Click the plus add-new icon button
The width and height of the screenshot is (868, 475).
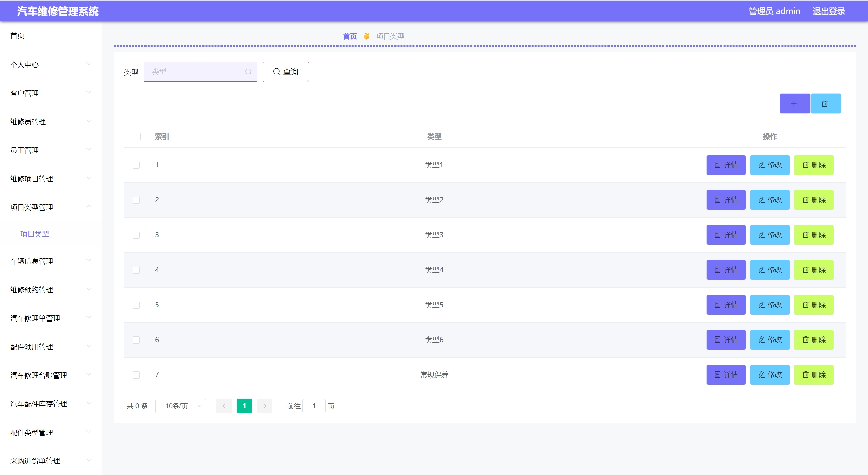tap(794, 104)
